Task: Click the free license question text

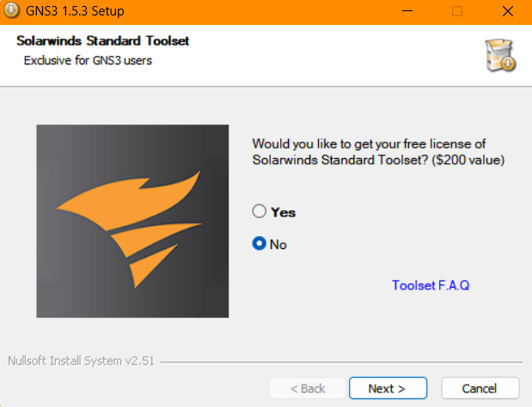Action: pos(378,152)
